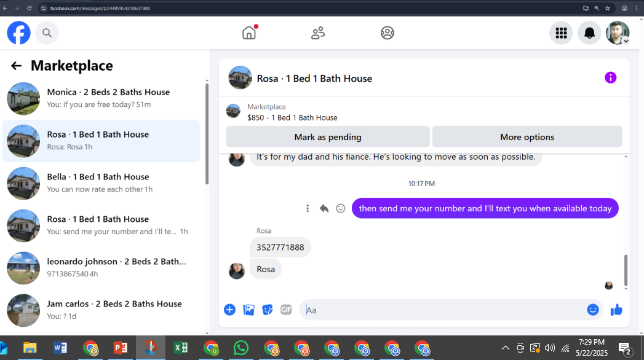Image resolution: width=644 pixels, height=360 pixels.
Task: Reply to the sent message arrow
Action: pyautogui.click(x=324, y=208)
